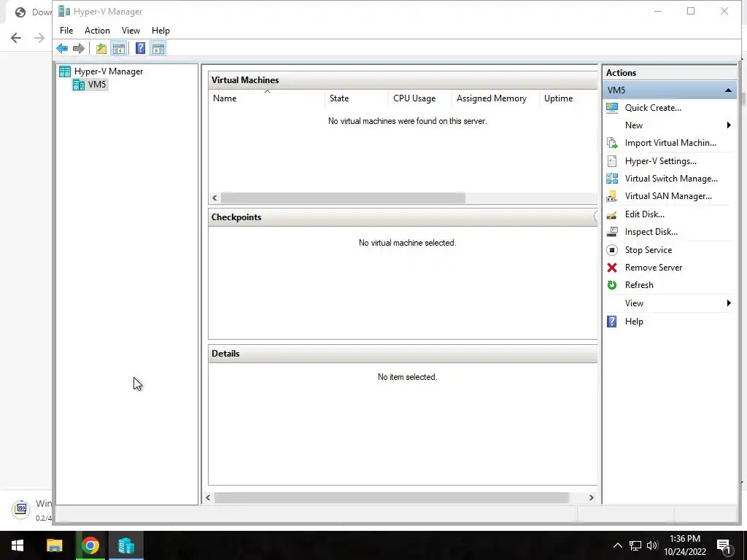The image size is (747, 560).
Task: Open Virtual Switch Manager... action
Action: click(671, 179)
